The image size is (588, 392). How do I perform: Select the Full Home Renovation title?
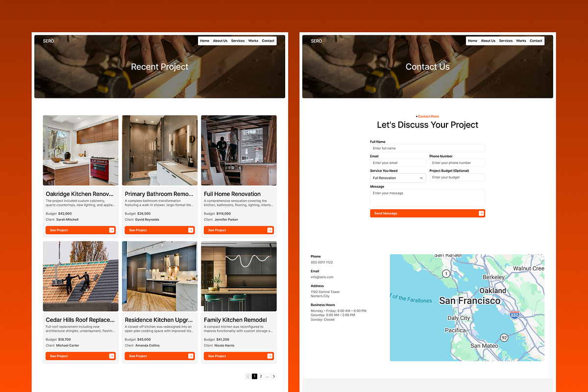pos(232,194)
